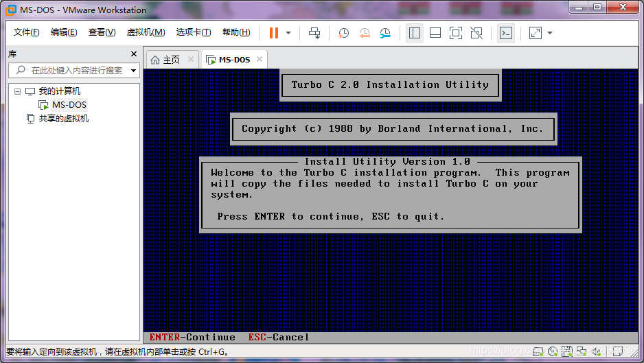
Task: Click the sound card status icon
Action: coord(597,351)
